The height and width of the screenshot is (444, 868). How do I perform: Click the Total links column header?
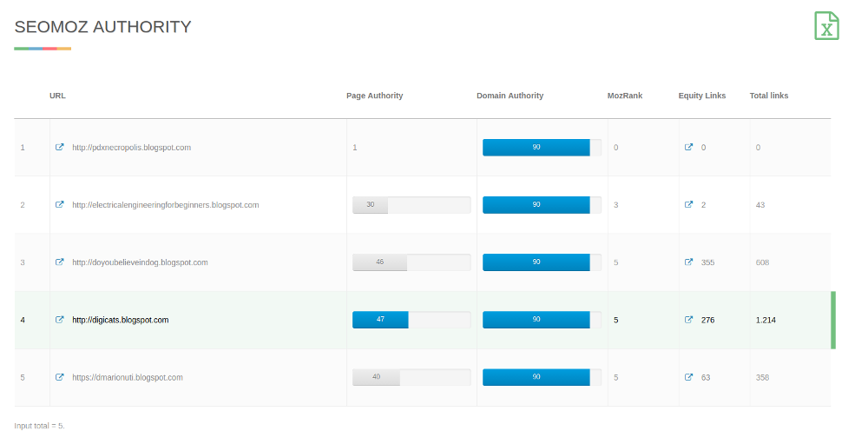coord(769,96)
